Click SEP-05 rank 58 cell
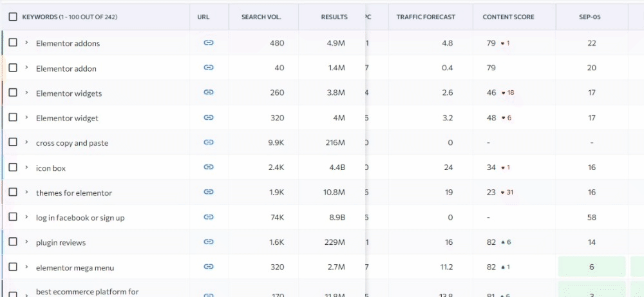The height and width of the screenshot is (297, 644). [x=592, y=217]
